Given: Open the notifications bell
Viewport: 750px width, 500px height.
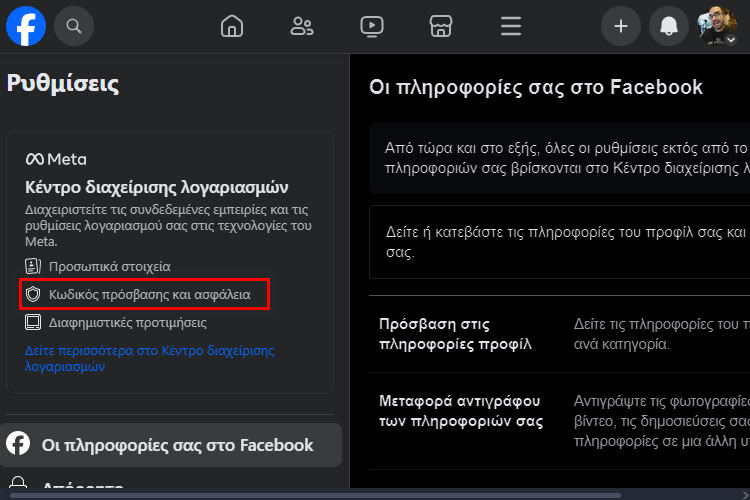Looking at the screenshot, I should click(669, 26).
